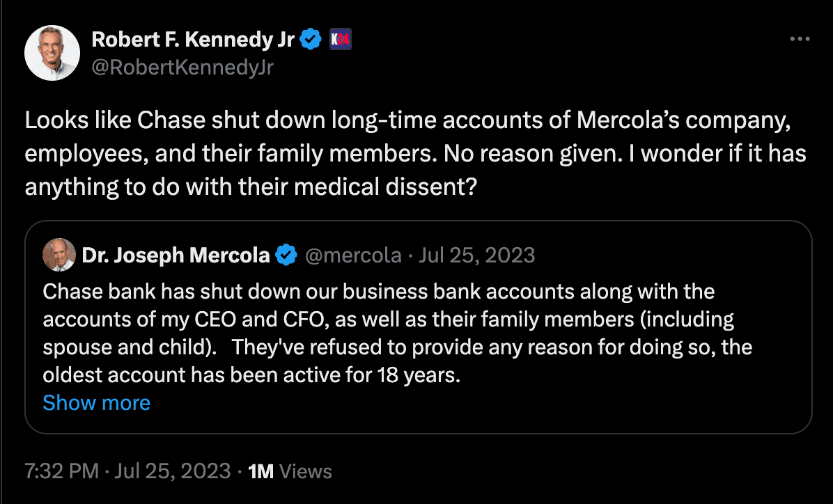This screenshot has width=833, height=504.
Task: Click the Jul 25, 2023 date in footer
Action: [173, 471]
